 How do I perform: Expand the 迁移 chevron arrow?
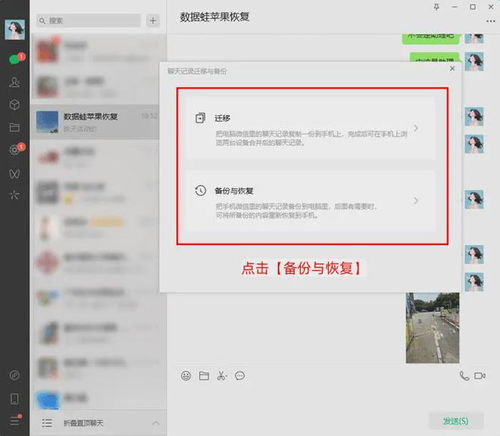click(416, 128)
